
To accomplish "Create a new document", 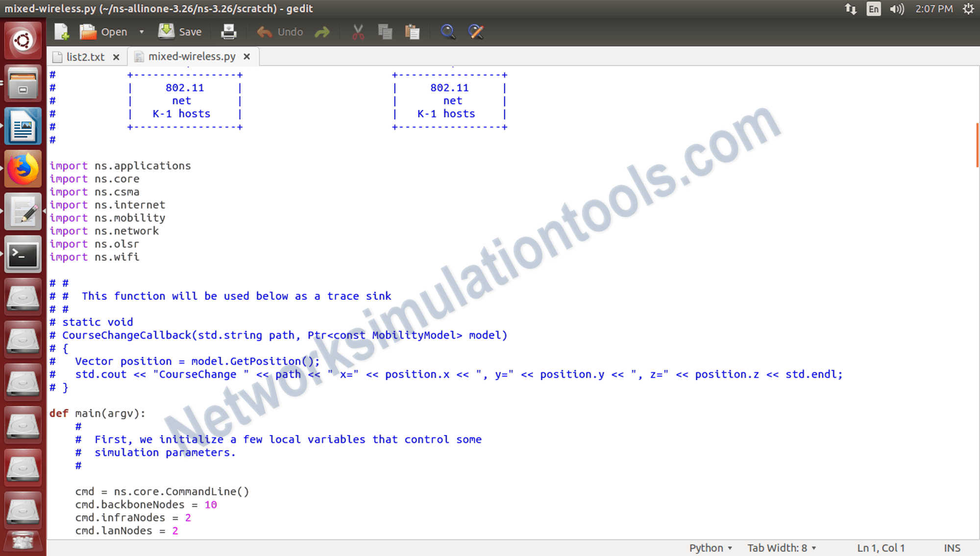I will click(61, 31).
